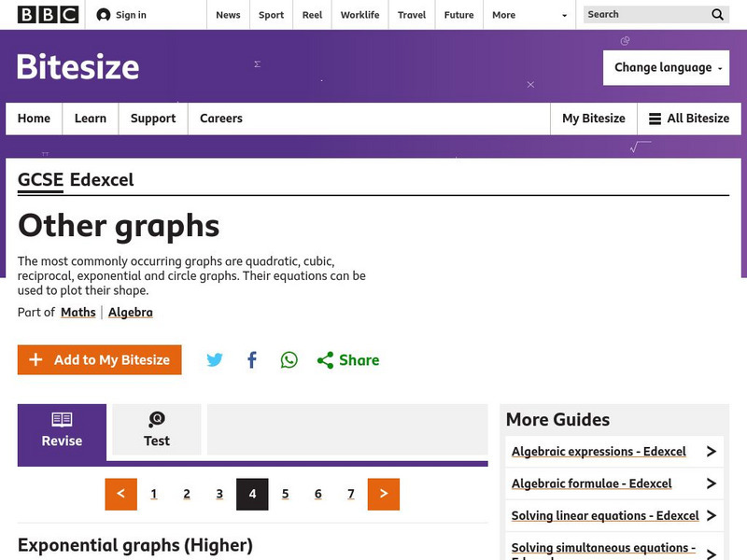
Task: Click the Revise book icon
Action: (x=62, y=419)
